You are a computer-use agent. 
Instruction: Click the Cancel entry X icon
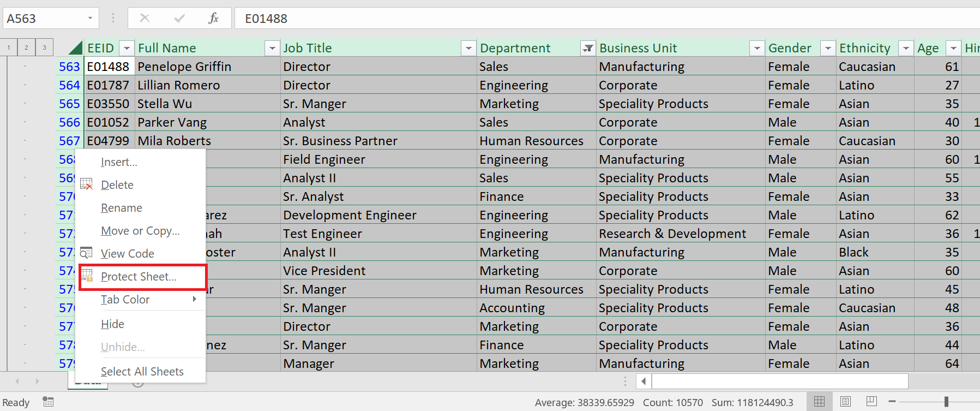145,19
